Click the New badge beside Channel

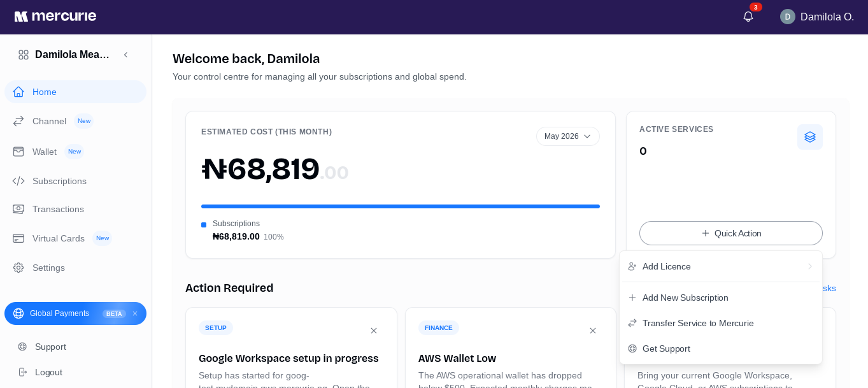(84, 121)
